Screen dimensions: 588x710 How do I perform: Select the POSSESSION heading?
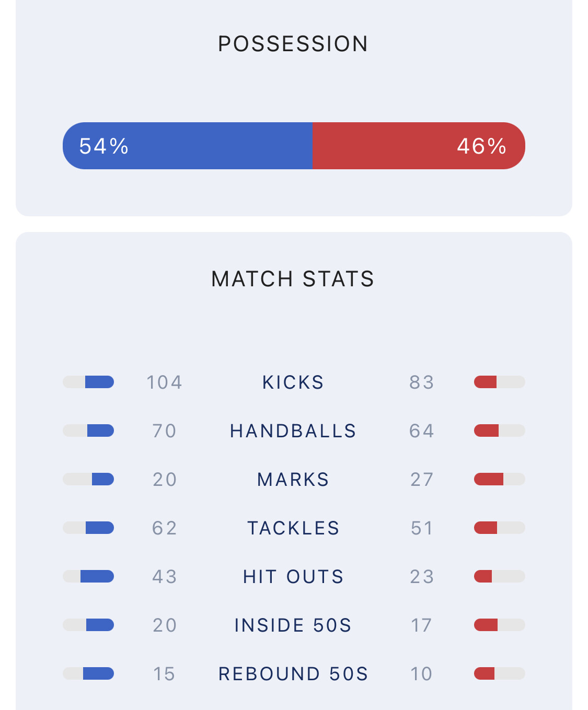[293, 44]
